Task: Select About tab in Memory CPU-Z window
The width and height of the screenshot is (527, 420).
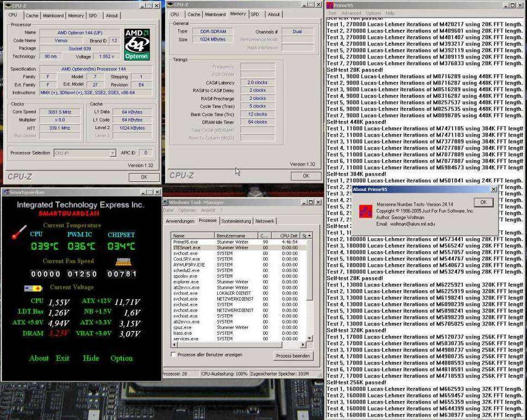Action: 274,15
